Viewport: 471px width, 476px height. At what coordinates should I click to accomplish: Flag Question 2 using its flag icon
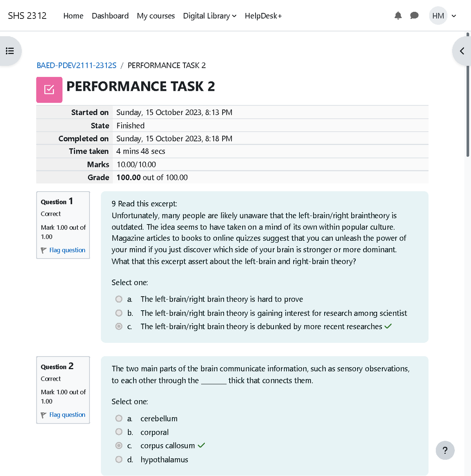coord(44,415)
